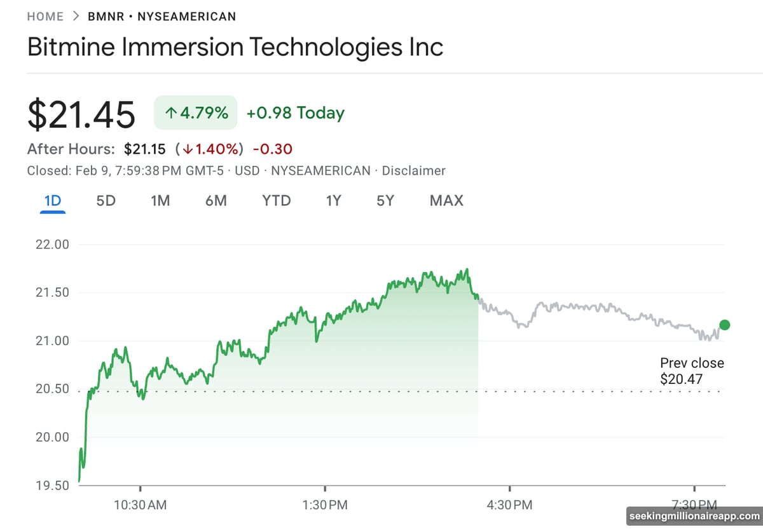Screen dimensions: 763x532
Task: Click the green up-arrow 4.79% badge
Action: (x=196, y=113)
